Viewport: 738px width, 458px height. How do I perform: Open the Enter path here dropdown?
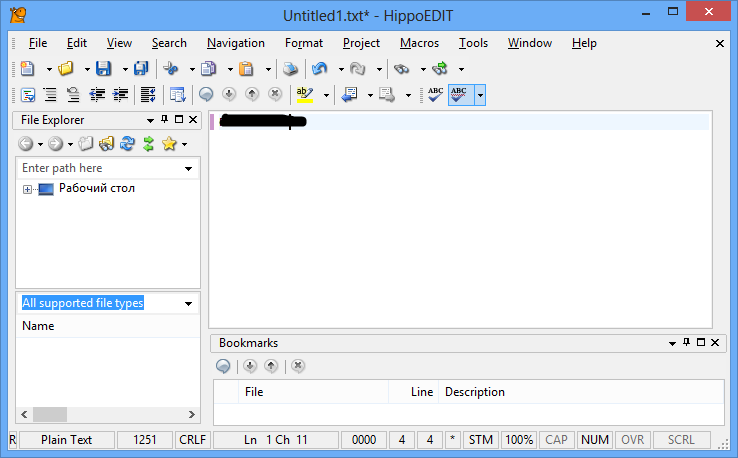[x=188, y=169]
